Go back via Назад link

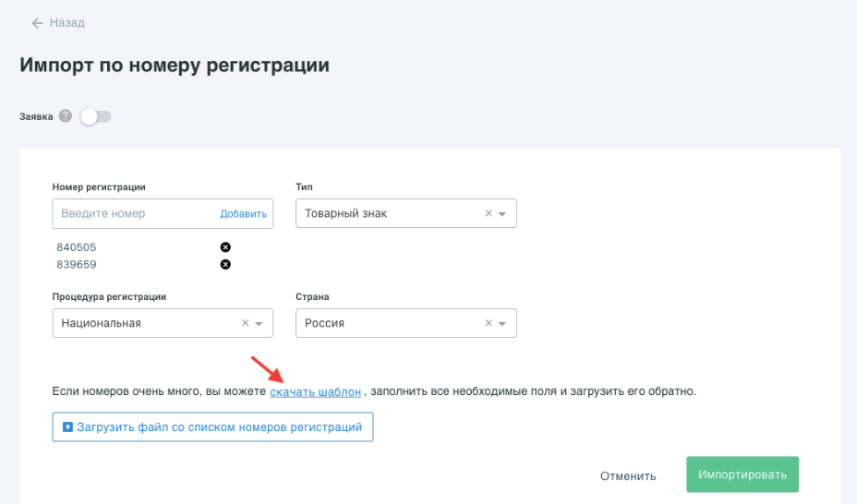[66, 23]
